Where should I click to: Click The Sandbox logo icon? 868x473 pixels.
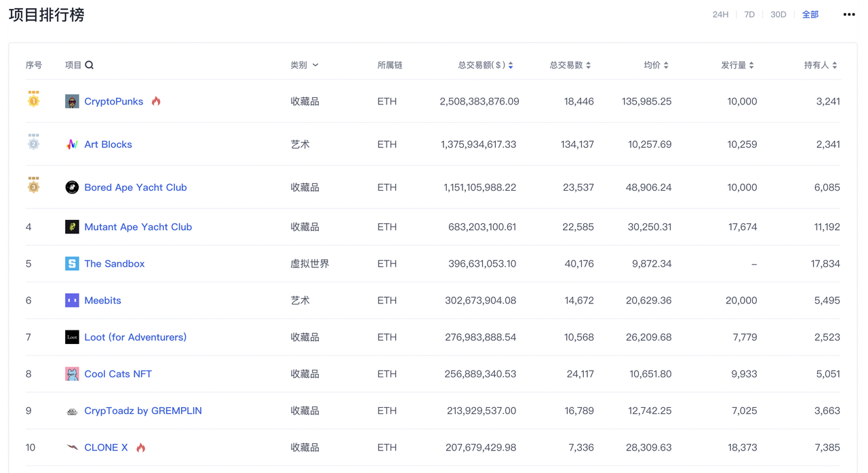[x=72, y=263]
